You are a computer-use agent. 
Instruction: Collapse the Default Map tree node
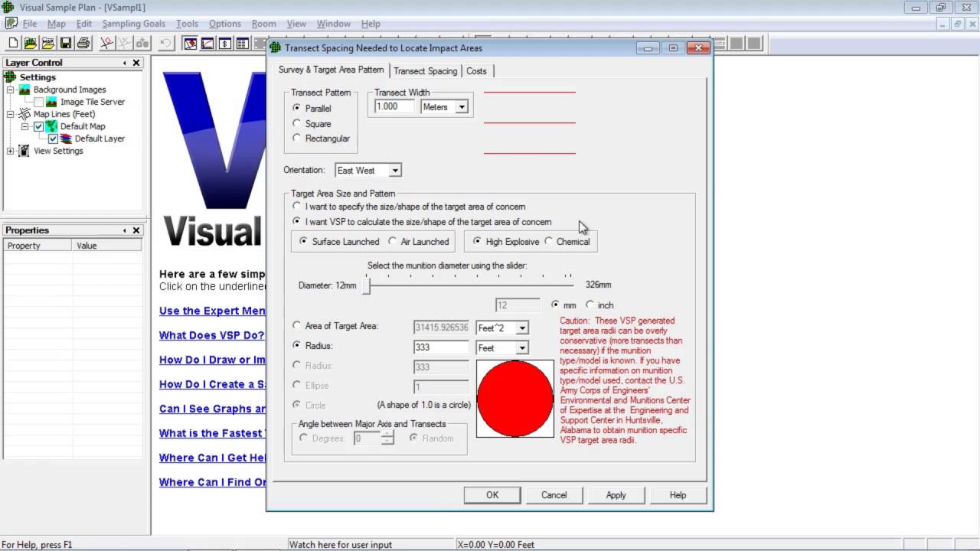25,126
